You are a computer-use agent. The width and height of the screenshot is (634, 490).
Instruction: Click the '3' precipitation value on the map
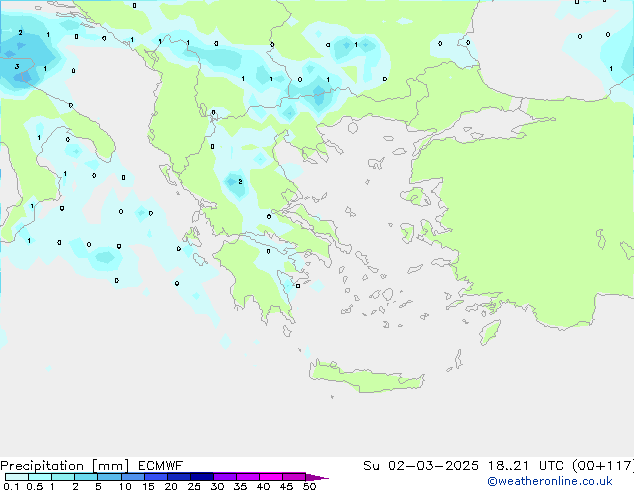tap(17, 66)
